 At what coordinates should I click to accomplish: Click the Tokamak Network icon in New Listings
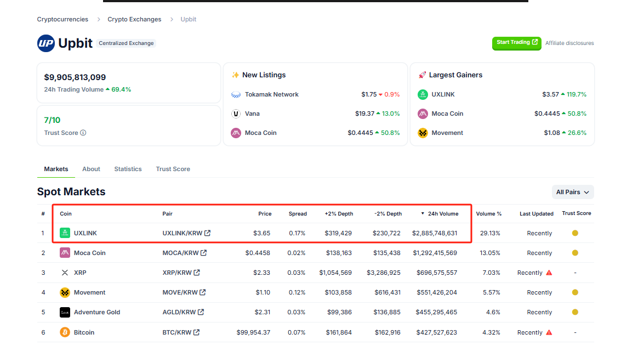pyautogui.click(x=236, y=94)
